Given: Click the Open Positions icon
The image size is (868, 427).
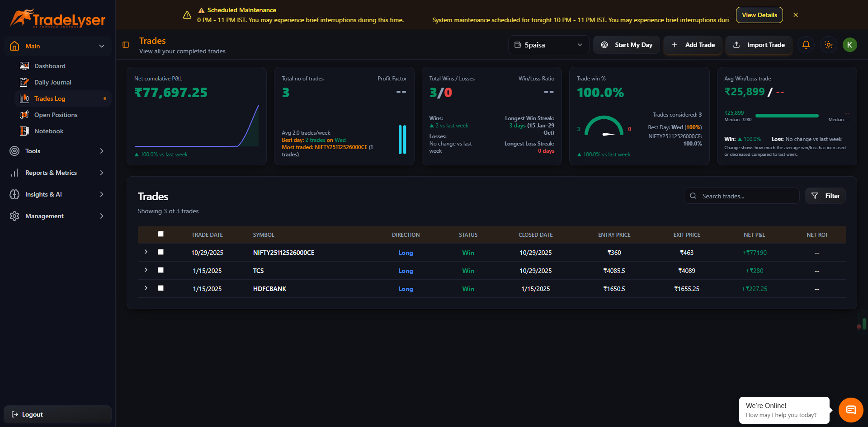Looking at the screenshot, I should [x=24, y=115].
